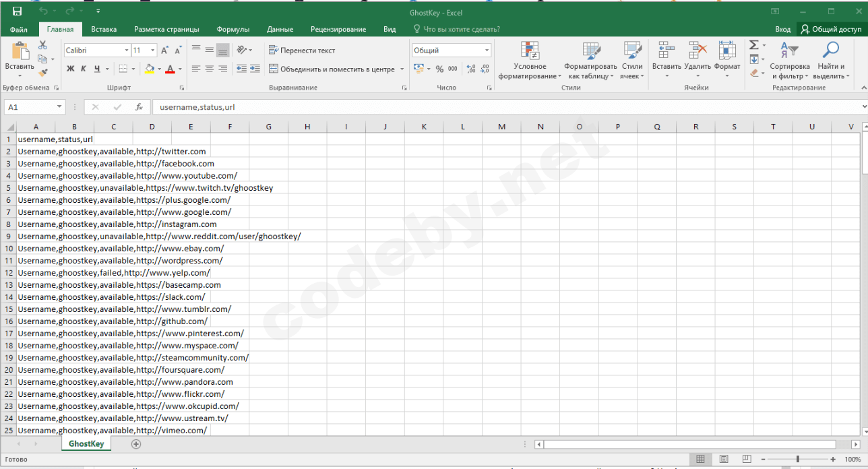Click the percent style icon
Image resolution: width=868 pixels, height=469 pixels.
point(439,69)
